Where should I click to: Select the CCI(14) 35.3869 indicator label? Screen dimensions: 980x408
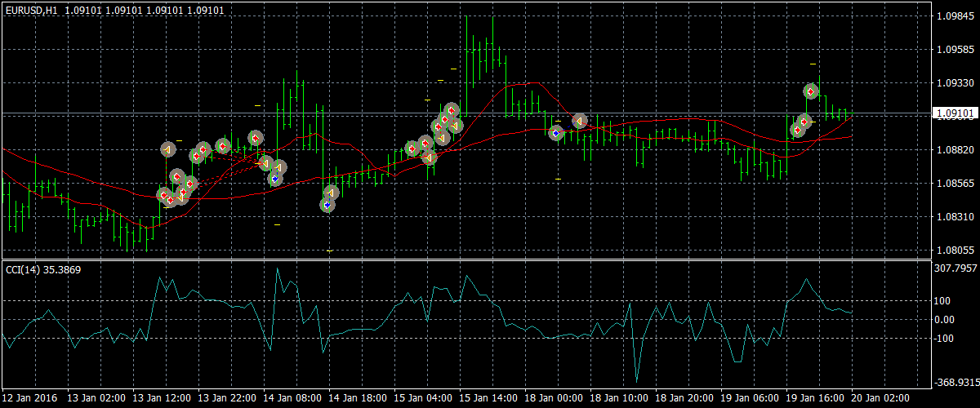tap(43, 268)
